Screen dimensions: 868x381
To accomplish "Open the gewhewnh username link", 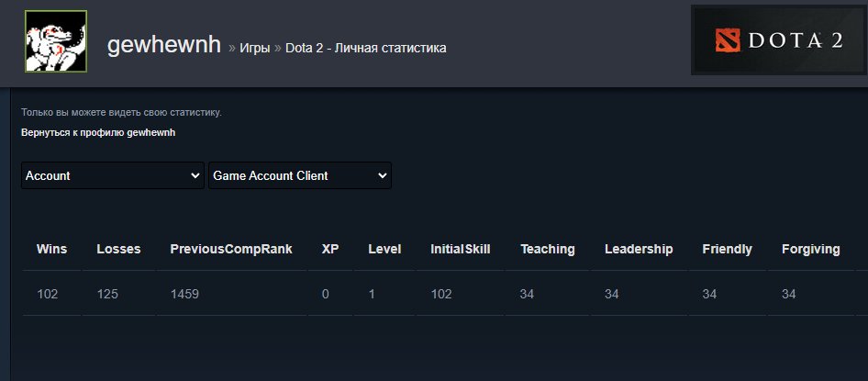I will coord(164,45).
